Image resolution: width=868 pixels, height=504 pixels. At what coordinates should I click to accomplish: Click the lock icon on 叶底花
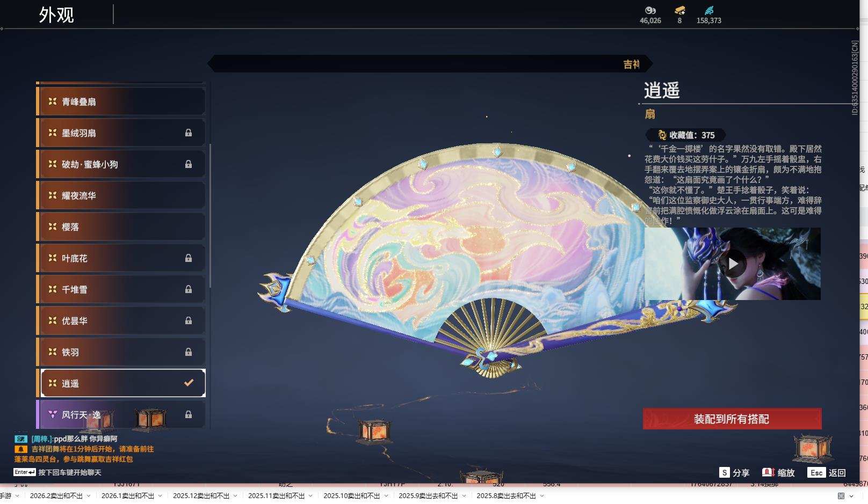(189, 258)
